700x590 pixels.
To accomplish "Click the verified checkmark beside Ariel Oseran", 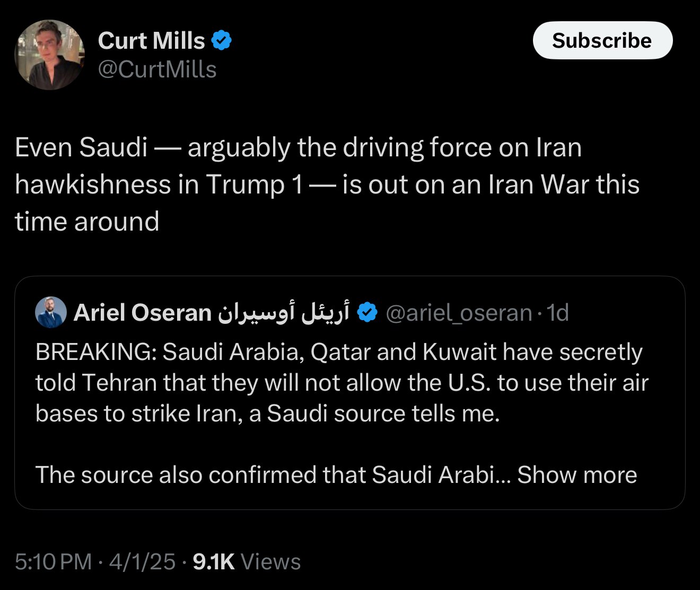I will tap(367, 312).
